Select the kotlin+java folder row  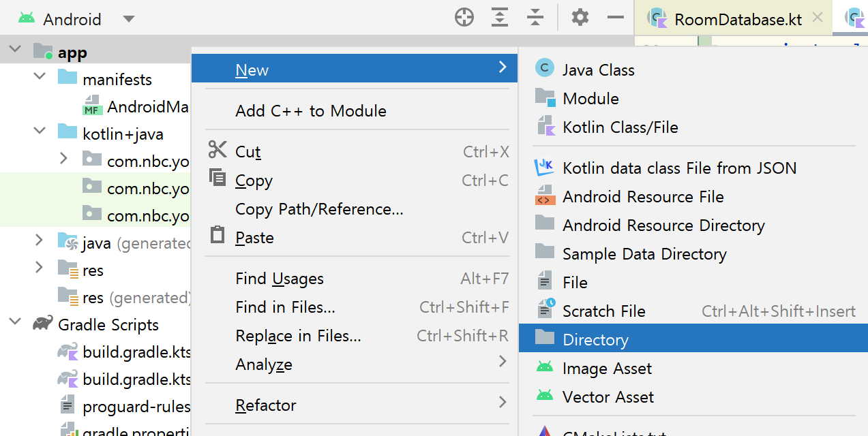[x=95, y=134]
